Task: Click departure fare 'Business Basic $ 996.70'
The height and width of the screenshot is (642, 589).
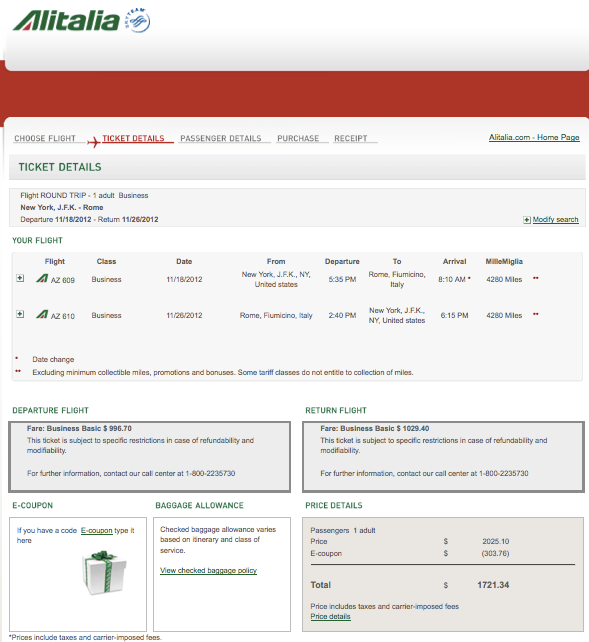Action: coord(89,429)
